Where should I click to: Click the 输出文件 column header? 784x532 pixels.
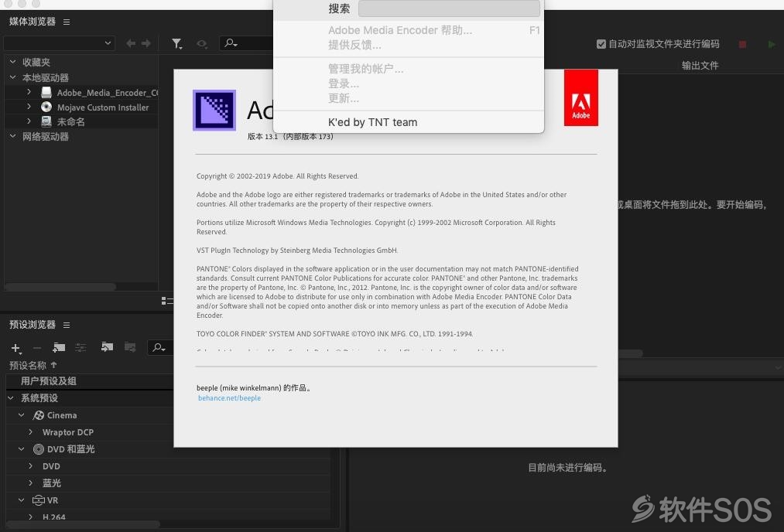700,66
